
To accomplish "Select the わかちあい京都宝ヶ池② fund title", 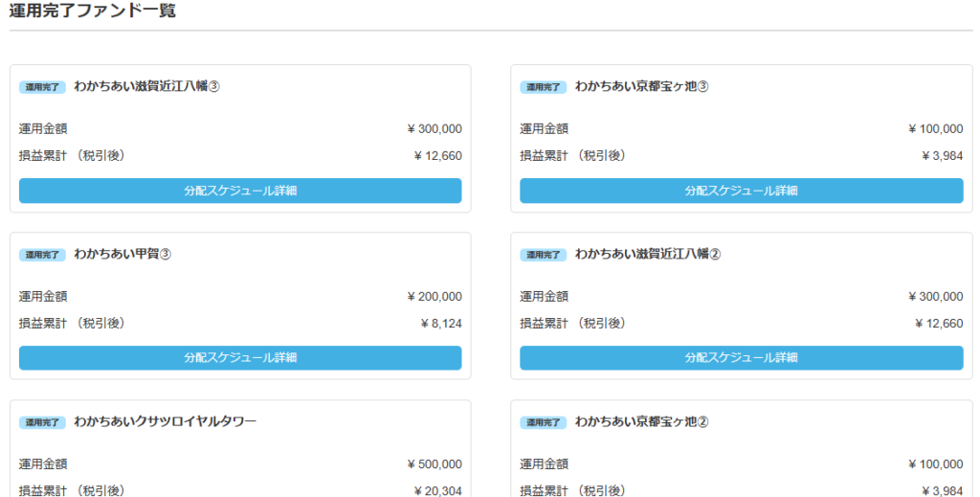I will click(x=641, y=421).
